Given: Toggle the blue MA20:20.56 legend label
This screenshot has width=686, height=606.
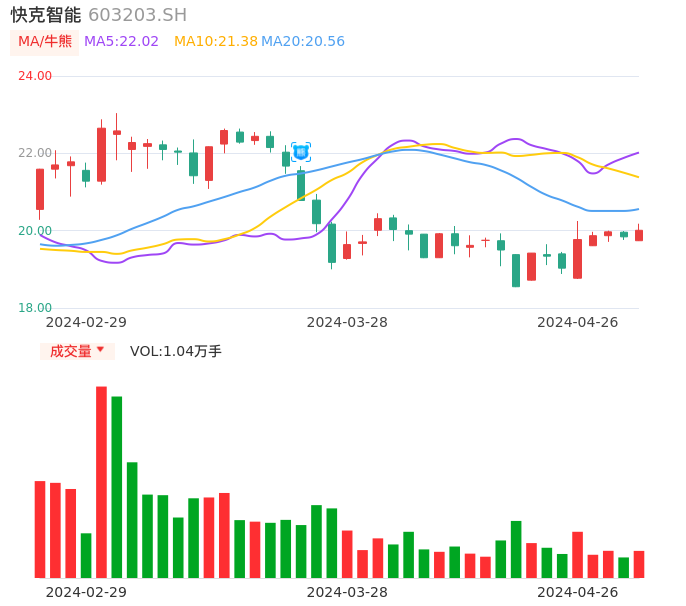Looking at the screenshot, I should 303,42.
